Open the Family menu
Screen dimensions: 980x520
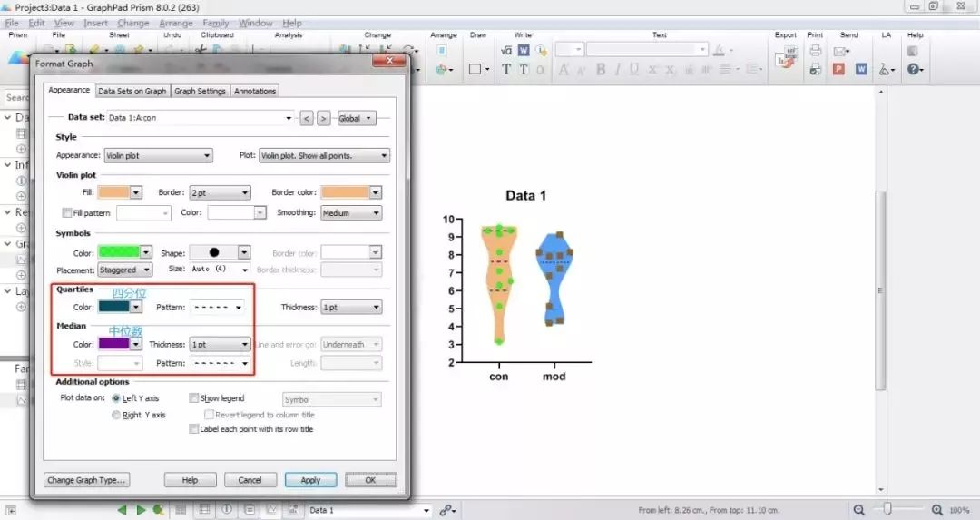216,23
